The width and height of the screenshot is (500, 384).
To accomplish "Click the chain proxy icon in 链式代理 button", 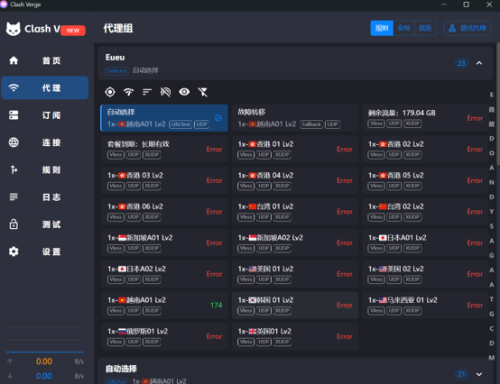I will point(452,28).
